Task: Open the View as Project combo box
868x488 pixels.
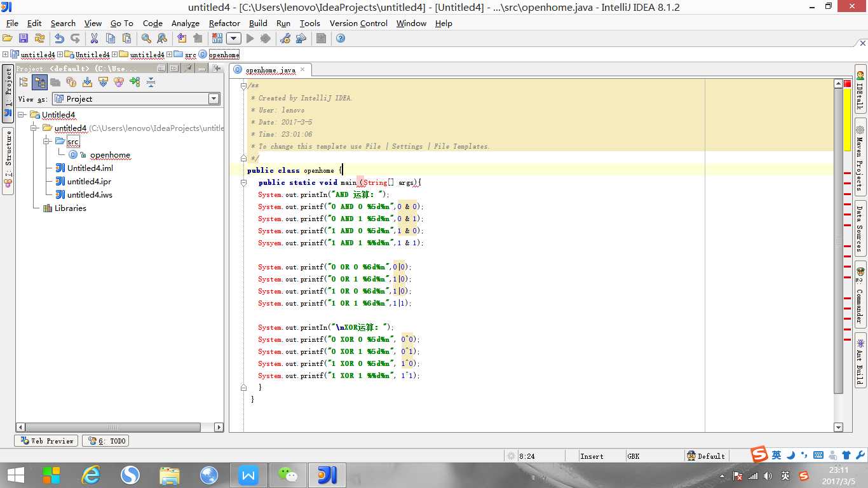Action: [136, 98]
